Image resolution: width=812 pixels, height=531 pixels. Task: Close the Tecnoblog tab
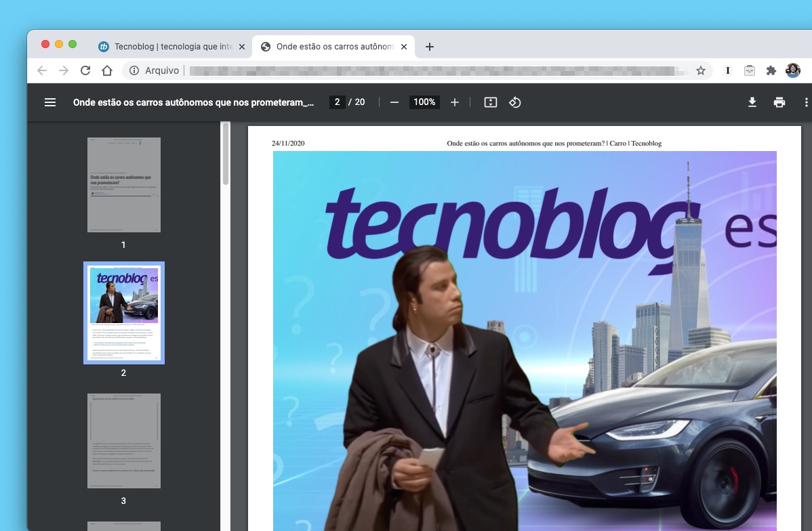tap(242, 47)
